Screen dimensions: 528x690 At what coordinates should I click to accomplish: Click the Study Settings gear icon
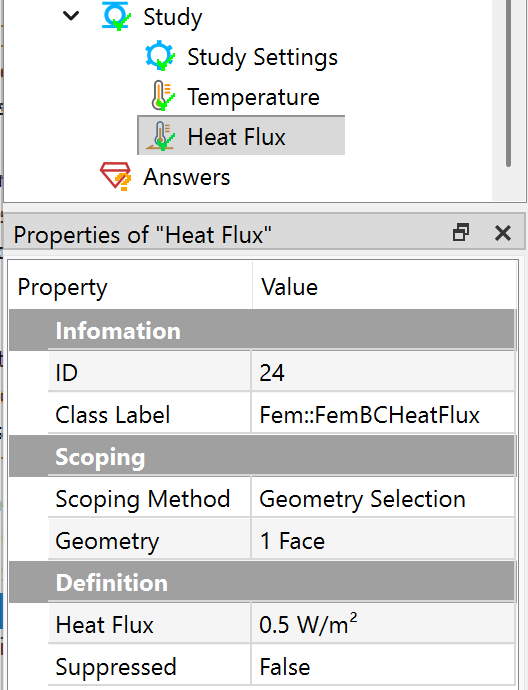click(160, 56)
